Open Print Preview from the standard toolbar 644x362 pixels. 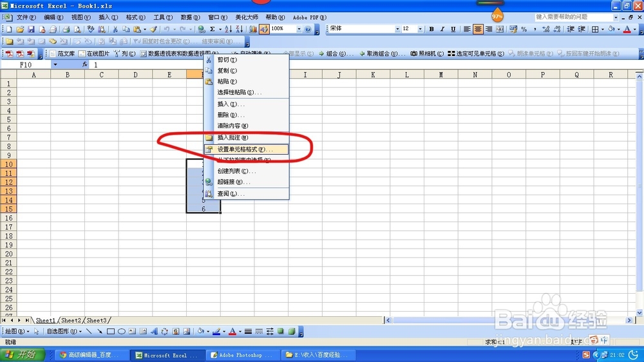pyautogui.click(x=77, y=29)
